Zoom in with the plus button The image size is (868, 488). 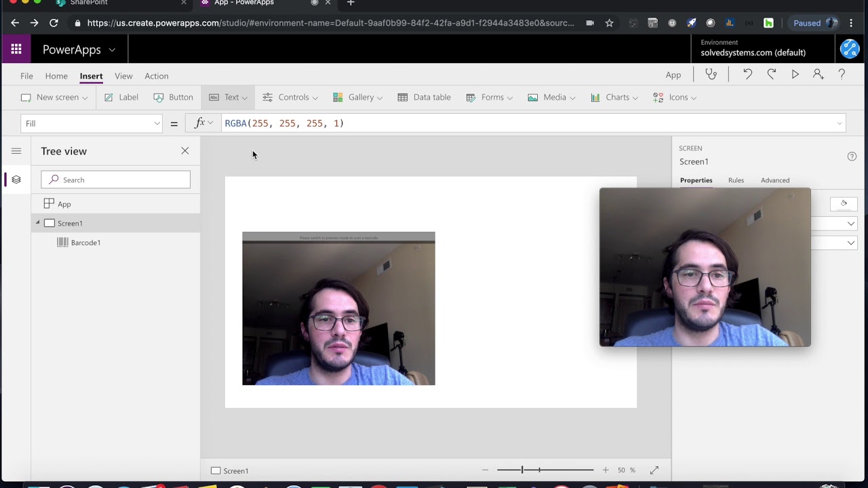coord(606,470)
